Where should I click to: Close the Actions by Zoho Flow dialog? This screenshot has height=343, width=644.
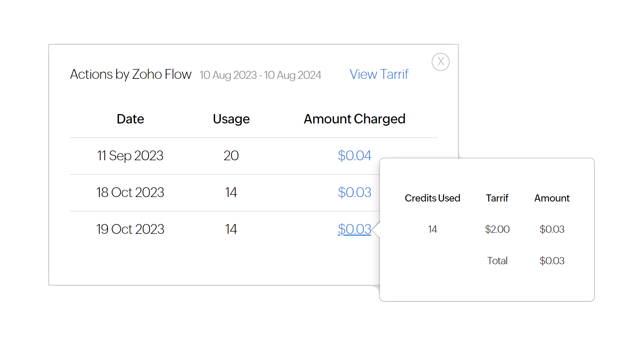(440, 62)
